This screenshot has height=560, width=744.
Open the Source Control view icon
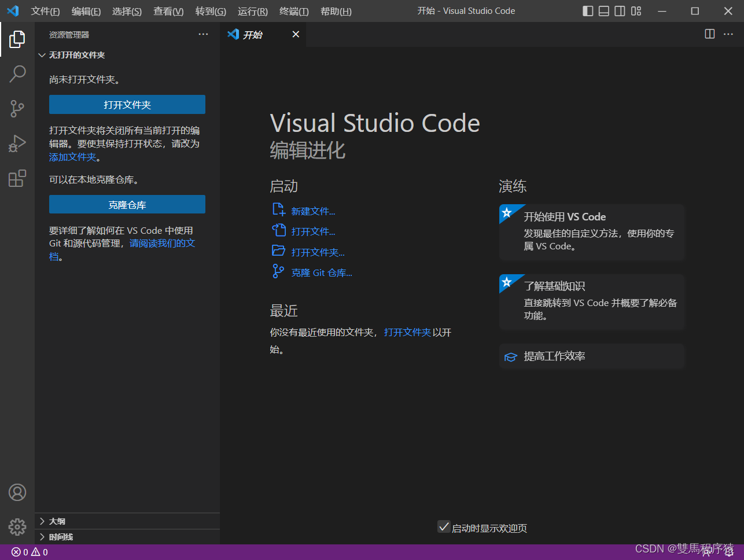pyautogui.click(x=17, y=109)
